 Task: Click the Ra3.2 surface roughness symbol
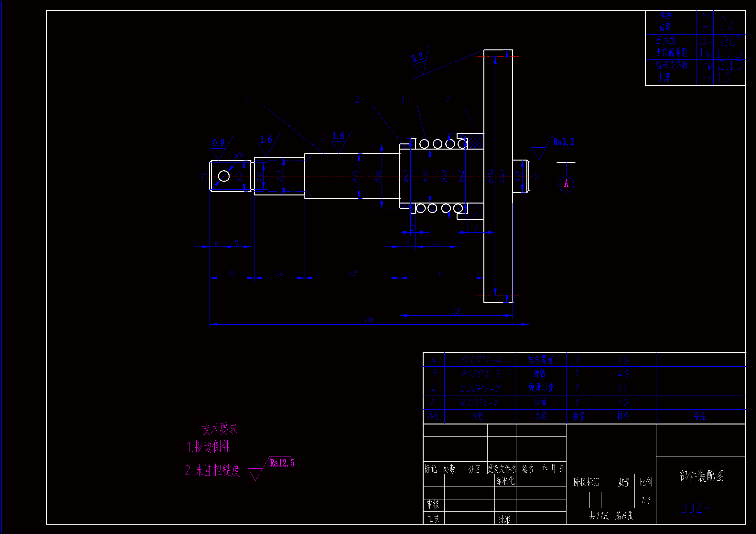point(563,142)
